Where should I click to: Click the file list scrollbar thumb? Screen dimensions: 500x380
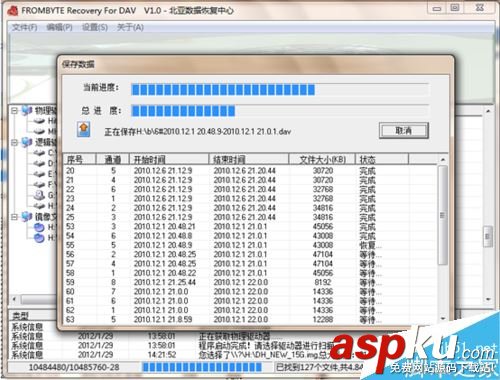coord(443,215)
